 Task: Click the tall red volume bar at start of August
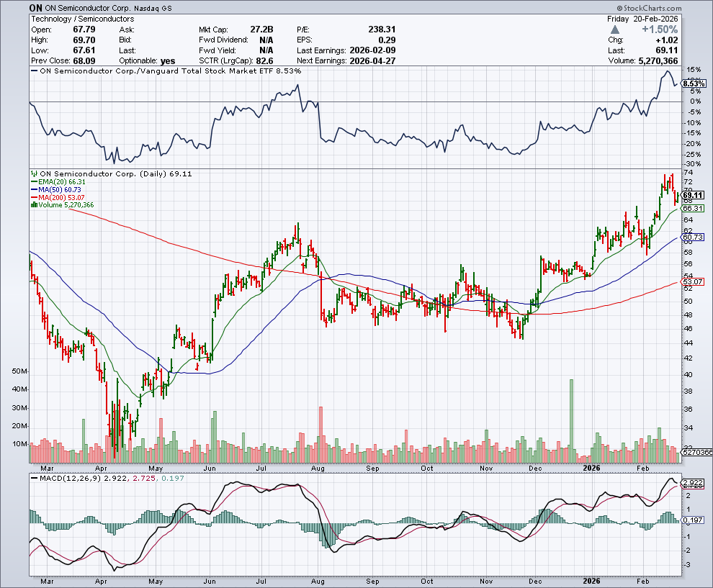point(320,435)
